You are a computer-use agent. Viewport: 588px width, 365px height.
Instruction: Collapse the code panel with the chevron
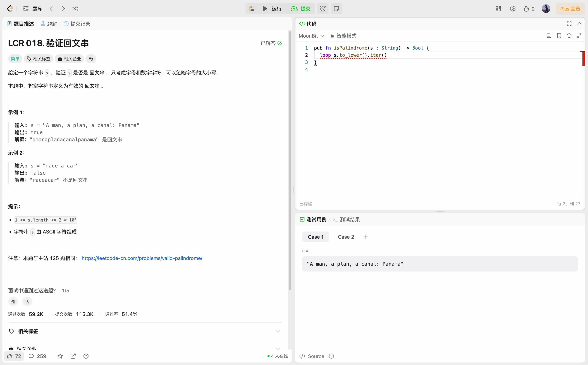coord(579,23)
